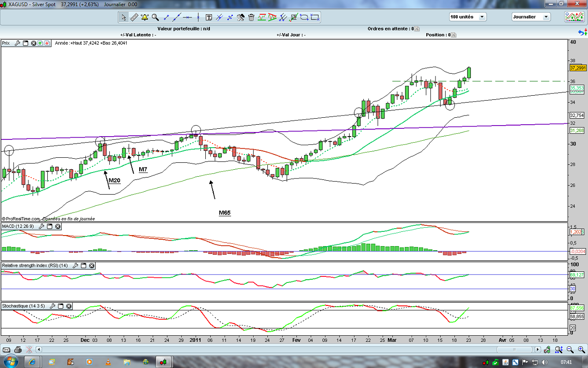The width and height of the screenshot is (588, 368).
Task: Open the Journalier timeframe dropdown
Action: [531, 17]
